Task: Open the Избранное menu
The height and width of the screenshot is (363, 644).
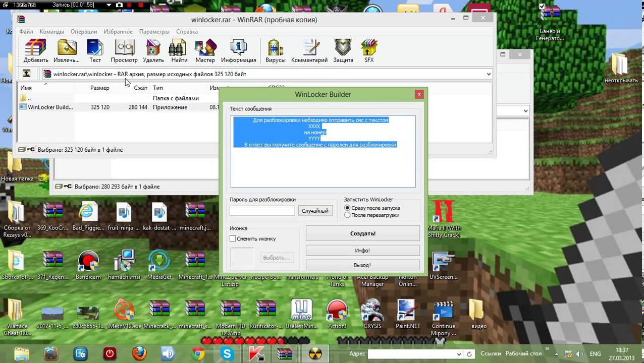Action: coord(118,31)
